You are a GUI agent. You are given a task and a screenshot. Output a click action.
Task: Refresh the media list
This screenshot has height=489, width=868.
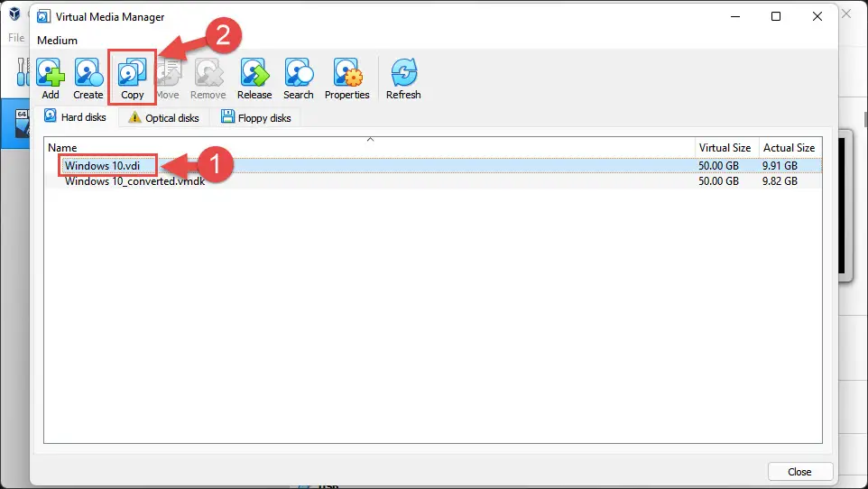(x=403, y=78)
